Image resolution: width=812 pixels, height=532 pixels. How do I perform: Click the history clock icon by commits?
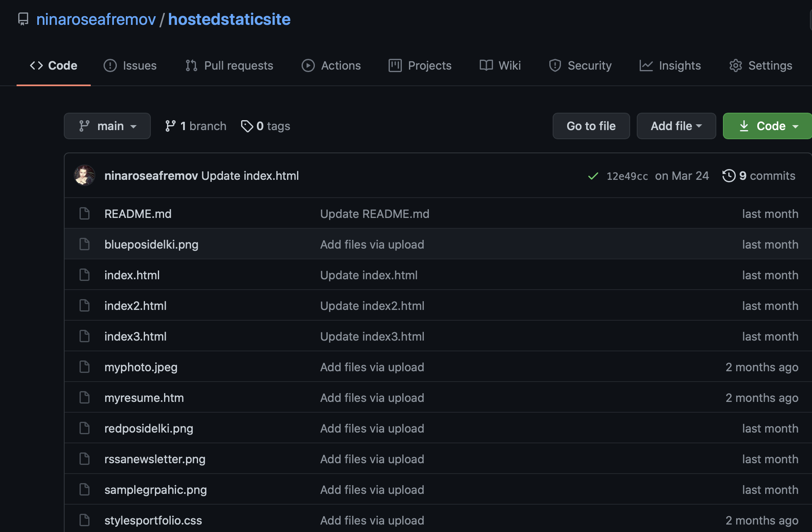tap(729, 176)
